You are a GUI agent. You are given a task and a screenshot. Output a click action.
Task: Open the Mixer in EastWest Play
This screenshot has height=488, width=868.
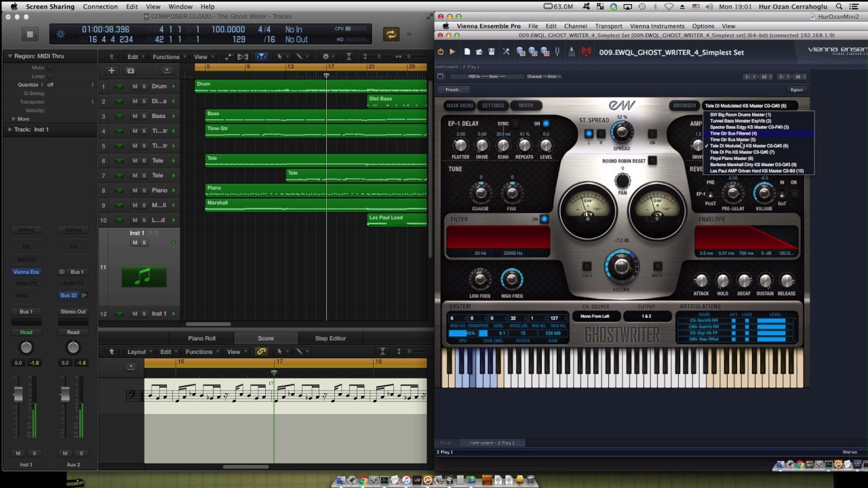526,106
